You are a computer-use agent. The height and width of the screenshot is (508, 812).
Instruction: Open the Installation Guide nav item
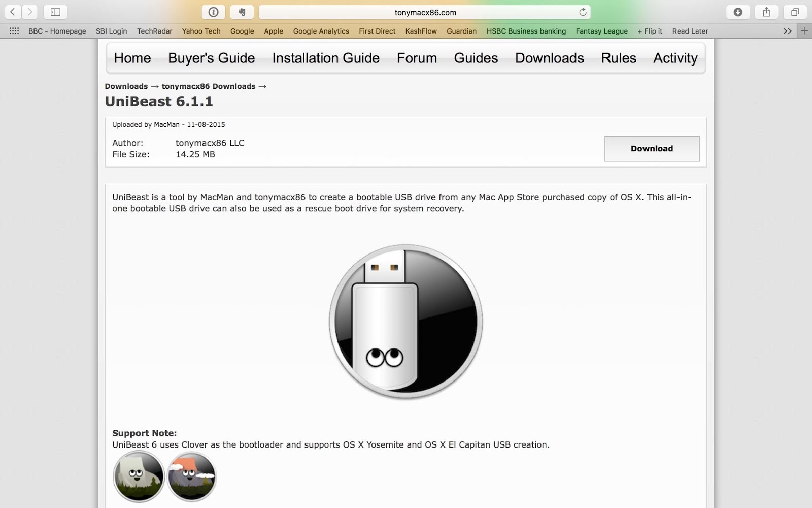326,58
